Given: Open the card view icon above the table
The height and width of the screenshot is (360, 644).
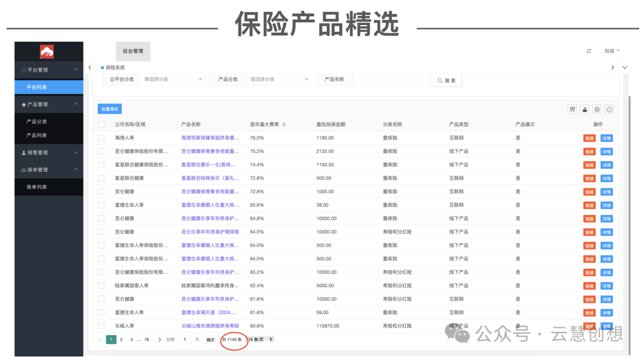Looking at the screenshot, I should pyautogui.click(x=572, y=109).
